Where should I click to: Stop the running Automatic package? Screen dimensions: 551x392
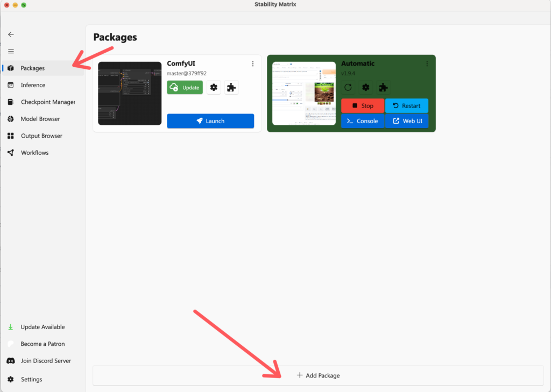(x=362, y=106)
